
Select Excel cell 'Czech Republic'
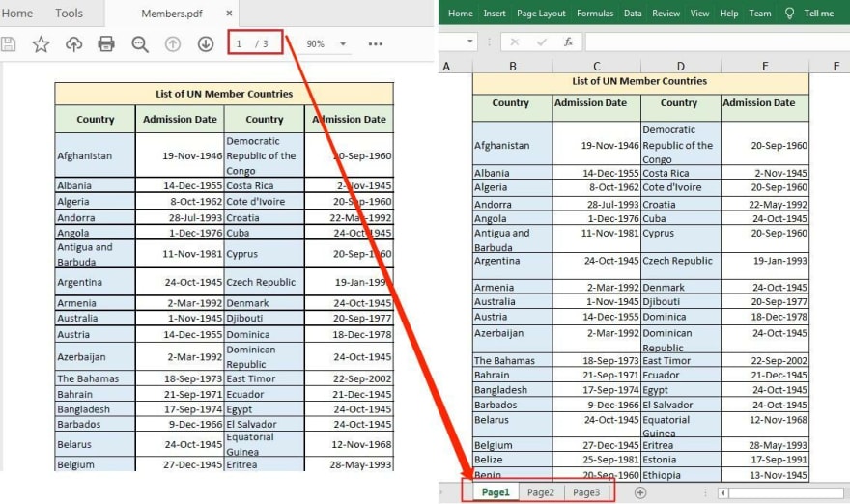tap(681, 266)
